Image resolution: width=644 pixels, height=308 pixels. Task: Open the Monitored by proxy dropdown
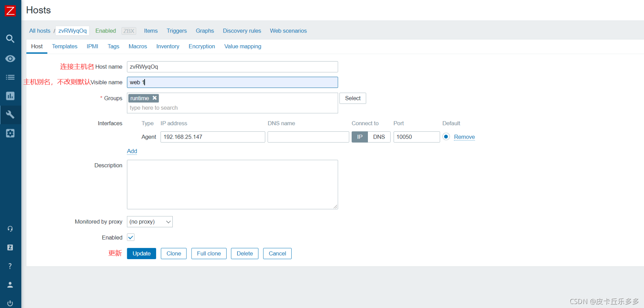[150, 221]
